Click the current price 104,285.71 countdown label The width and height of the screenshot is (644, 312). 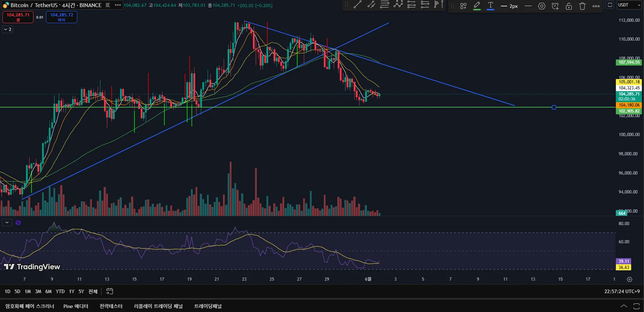629,97
